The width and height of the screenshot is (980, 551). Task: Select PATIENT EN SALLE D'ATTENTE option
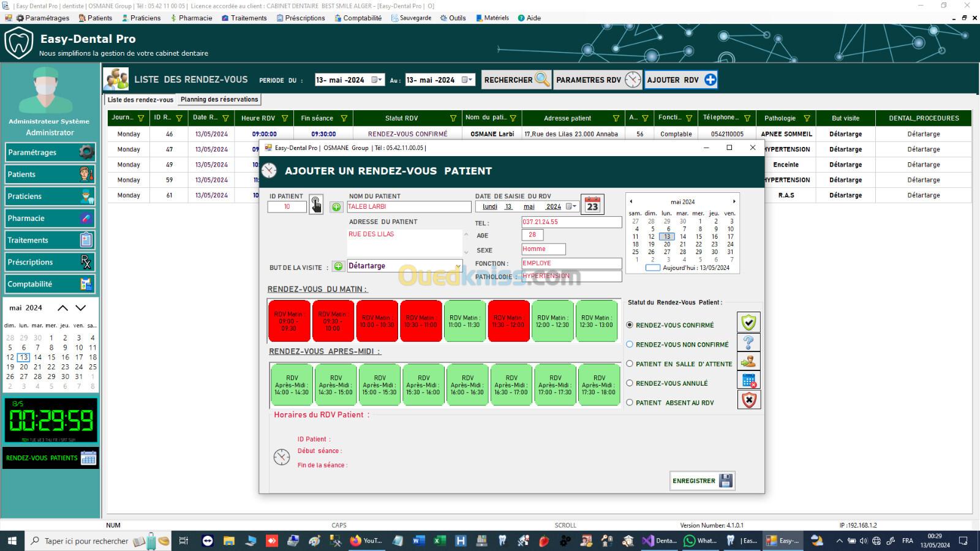pos(630,364)
